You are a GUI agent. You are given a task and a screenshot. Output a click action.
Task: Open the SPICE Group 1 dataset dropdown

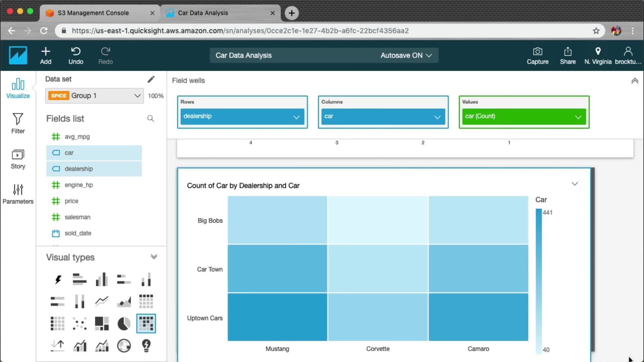pos(95,96)
